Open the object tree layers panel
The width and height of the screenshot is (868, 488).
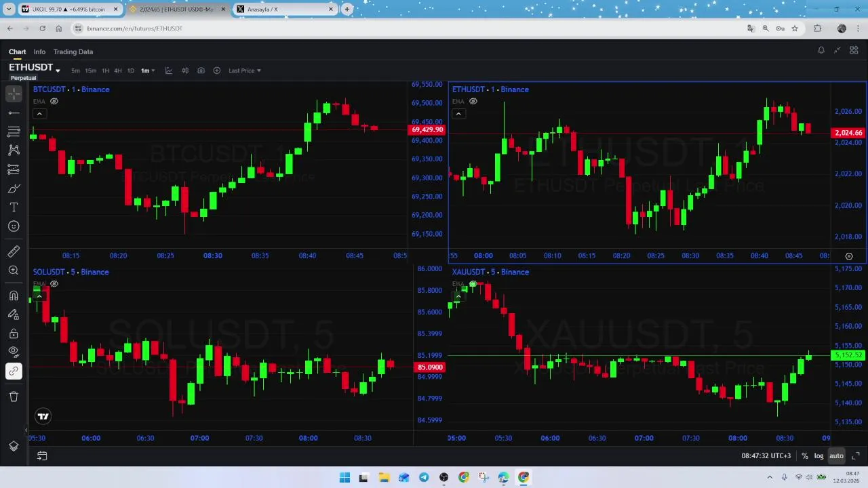click(x=14, y=446)
